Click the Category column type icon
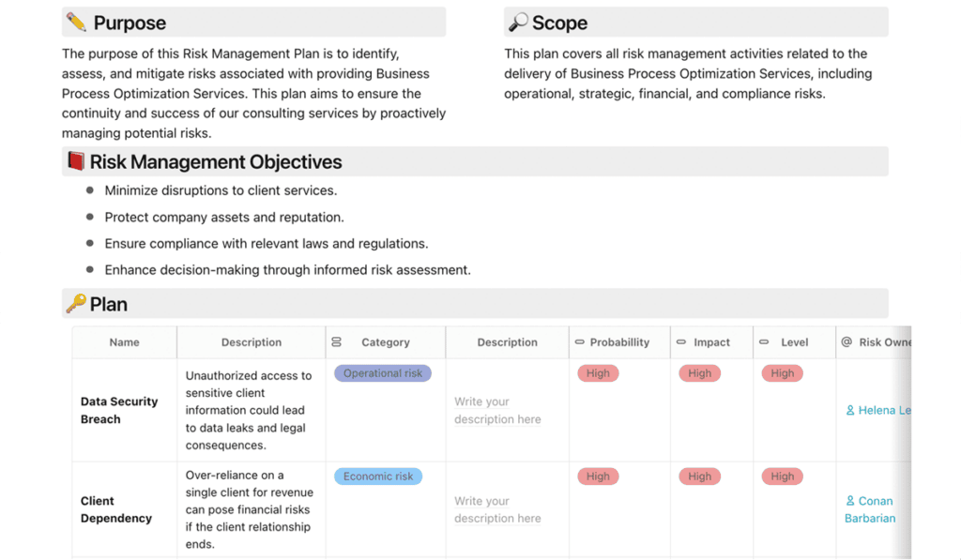The width and height of the screenshot is (961, 560). click(x=337, y=341)
